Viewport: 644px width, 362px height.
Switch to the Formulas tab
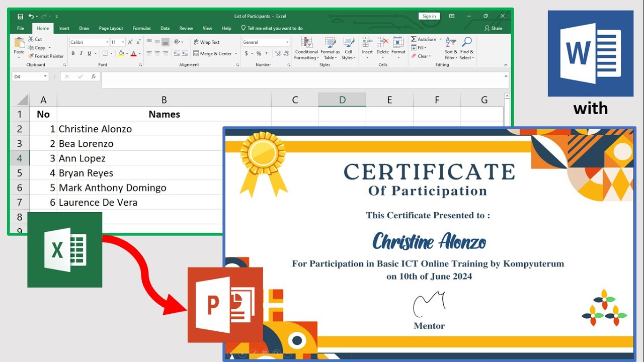[142, 28]
